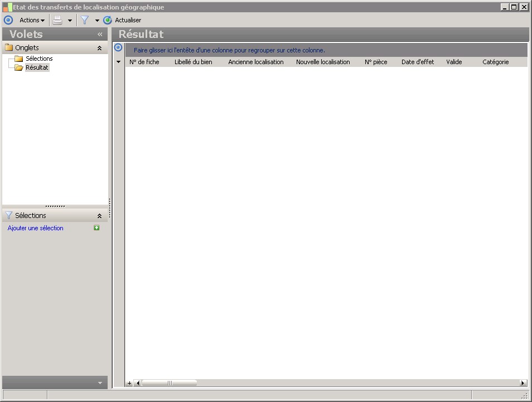This screenshot has height=402, width=532.
Task: Click the horizontal scrollbar thumb
Action: 169,384
